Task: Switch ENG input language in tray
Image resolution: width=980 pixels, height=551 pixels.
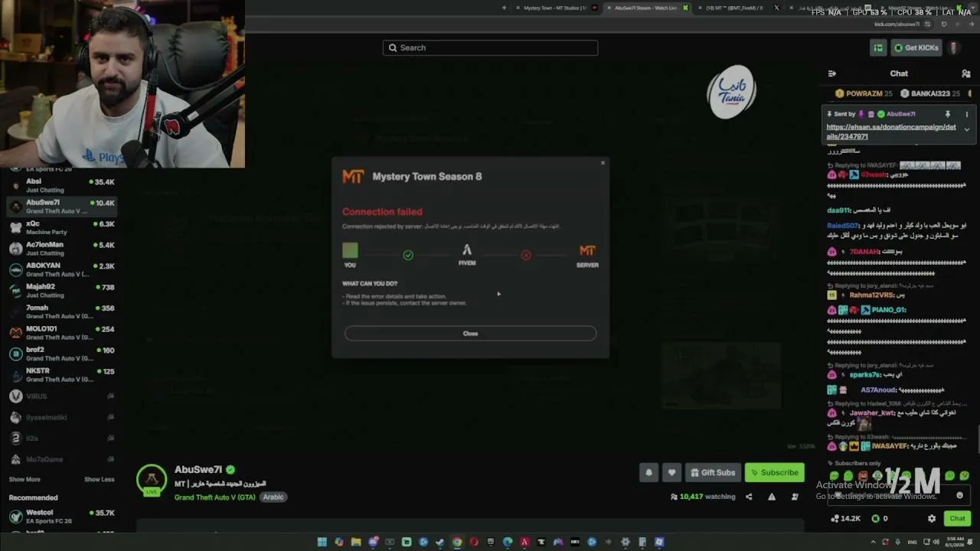Action: tap(913, 542)
